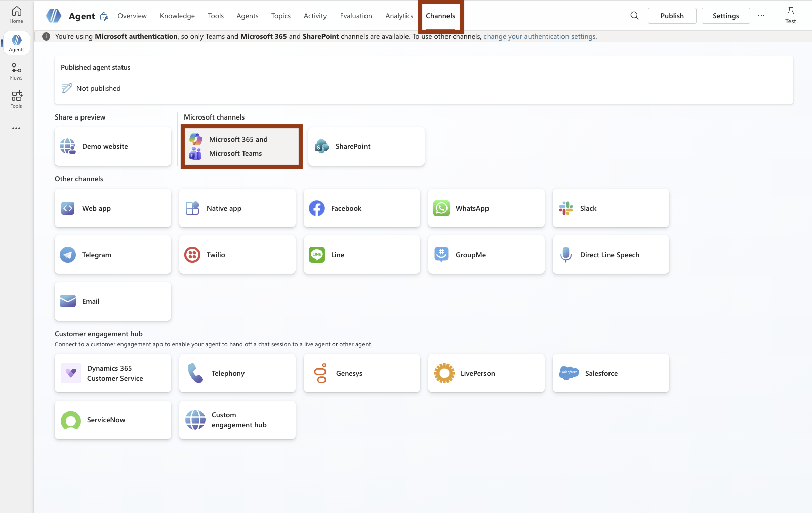Click the info icon in the authentication banner
Image resolution: width=812 pixels, height=513 pixels.
(x=46, y=36)
